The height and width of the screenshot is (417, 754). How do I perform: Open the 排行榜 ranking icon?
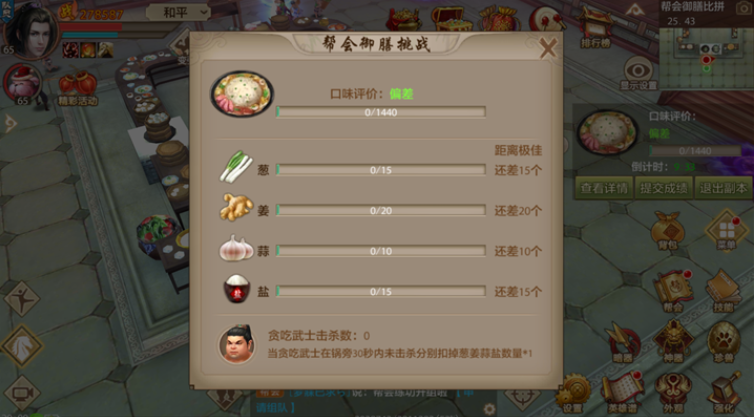pyautogui.click(x=595, y=28)
